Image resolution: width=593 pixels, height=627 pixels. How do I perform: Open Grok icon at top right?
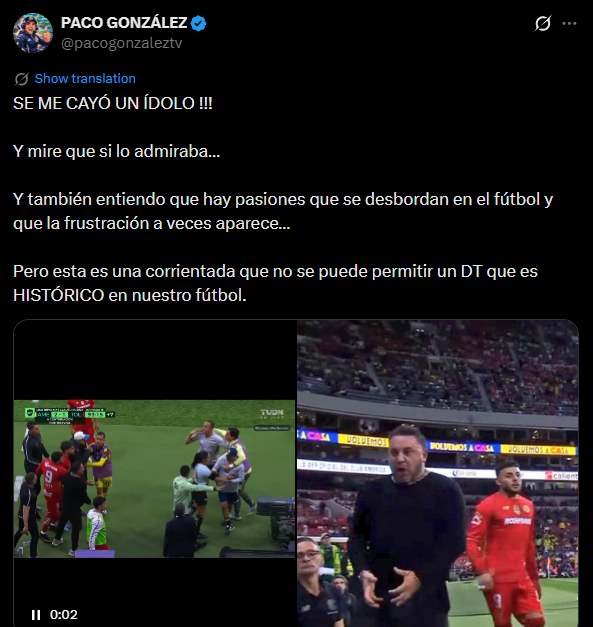pyautogui.click(x=543, y=23)
